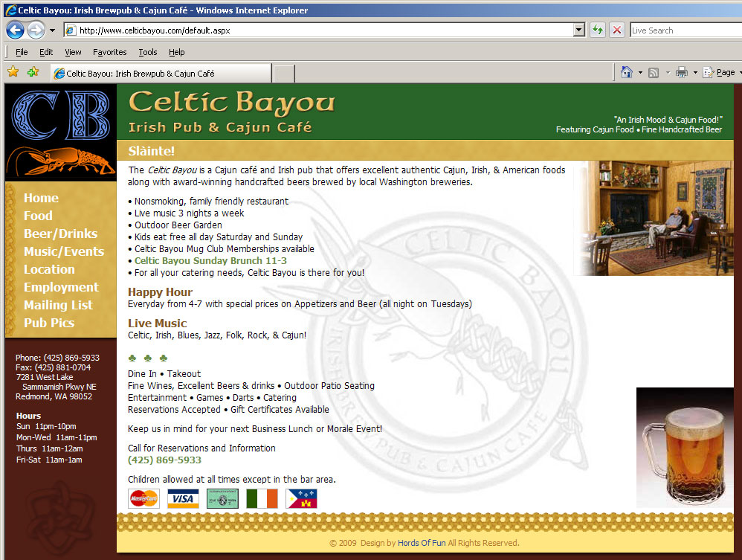Screen dimensions: 742x560
Task: Click the VISA card logo
Action: pos(183,498)
